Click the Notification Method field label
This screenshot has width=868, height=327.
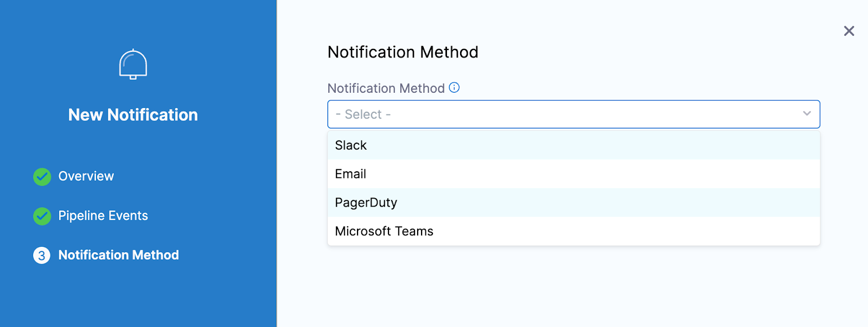click(x=386, y=88)
